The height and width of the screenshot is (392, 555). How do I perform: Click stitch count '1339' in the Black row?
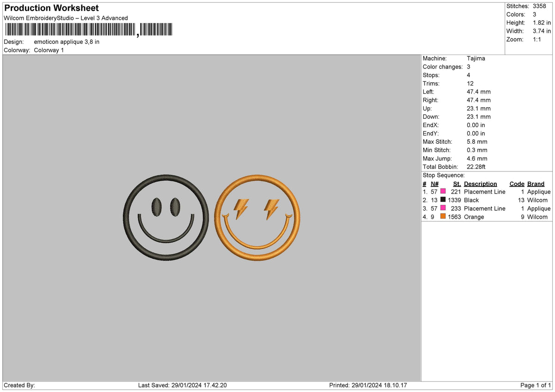point(454,200)
